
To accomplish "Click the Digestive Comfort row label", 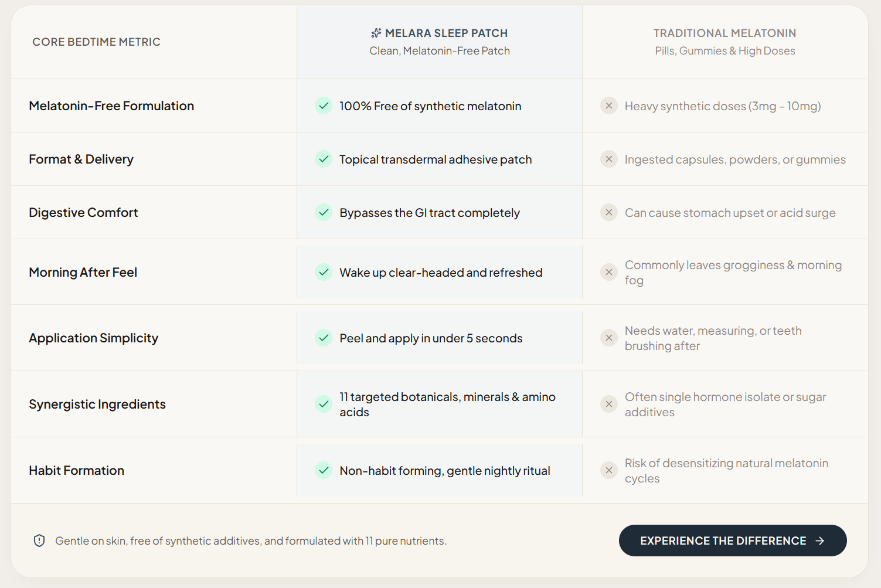I will pos(83,212).
